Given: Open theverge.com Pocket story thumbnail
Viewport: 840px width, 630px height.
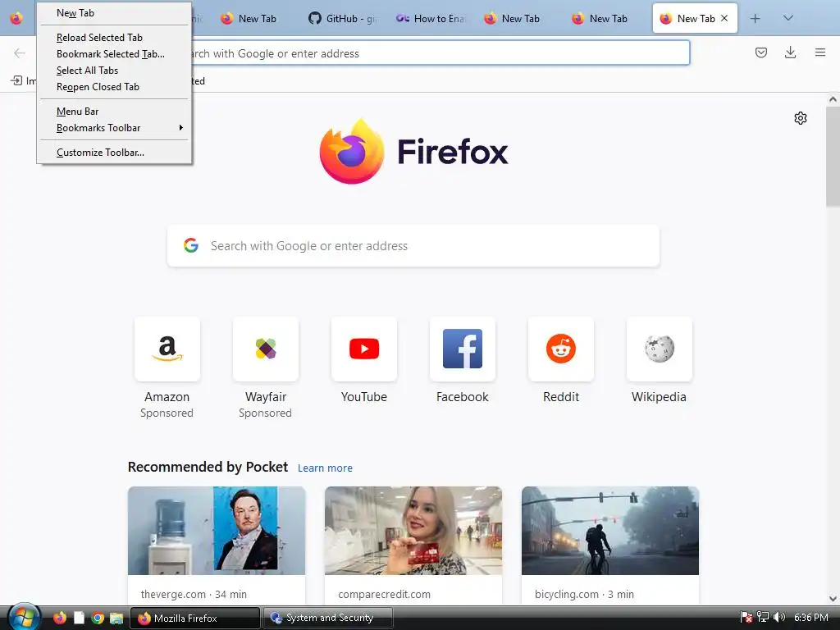Looking at the screenshot, I should pyautogui.click(x=217, y=531).
